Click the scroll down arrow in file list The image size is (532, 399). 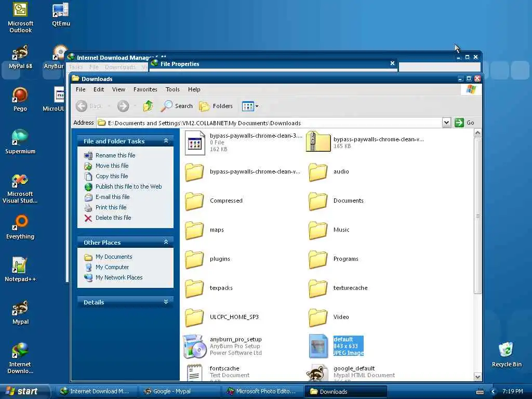coord(478,377)
